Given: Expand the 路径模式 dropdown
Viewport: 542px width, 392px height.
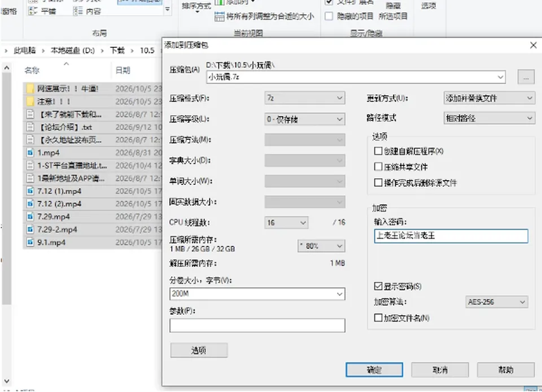Looking at the screenshot, I should (489, 118).
